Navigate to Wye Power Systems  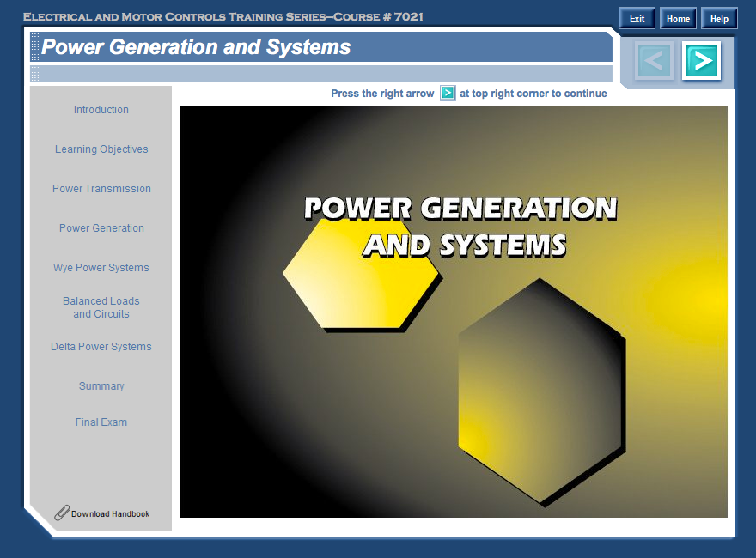pos(101,268)
